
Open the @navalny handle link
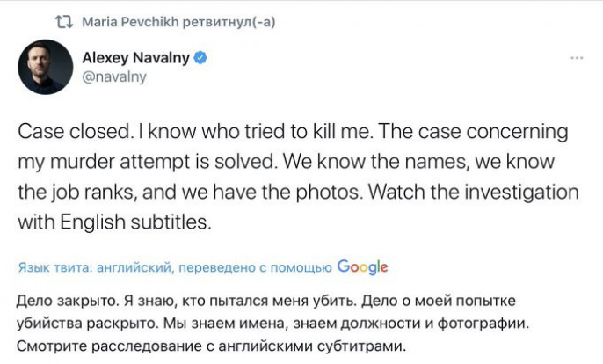pos(109,76)
